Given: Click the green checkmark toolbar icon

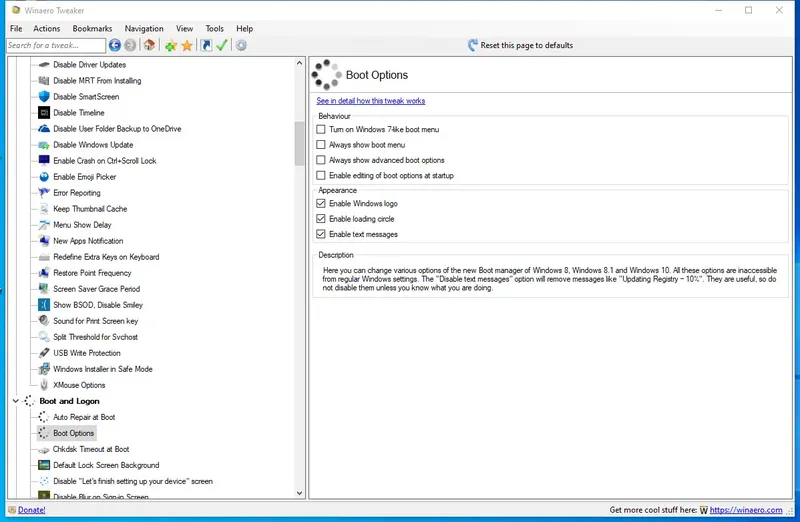Looking at the screenshot, I should (221, 45).
